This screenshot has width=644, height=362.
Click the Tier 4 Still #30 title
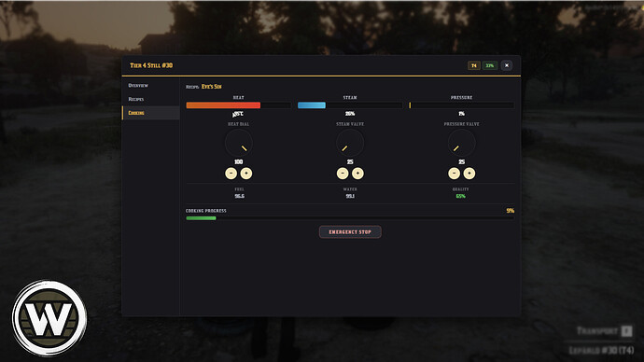[151, 65]
